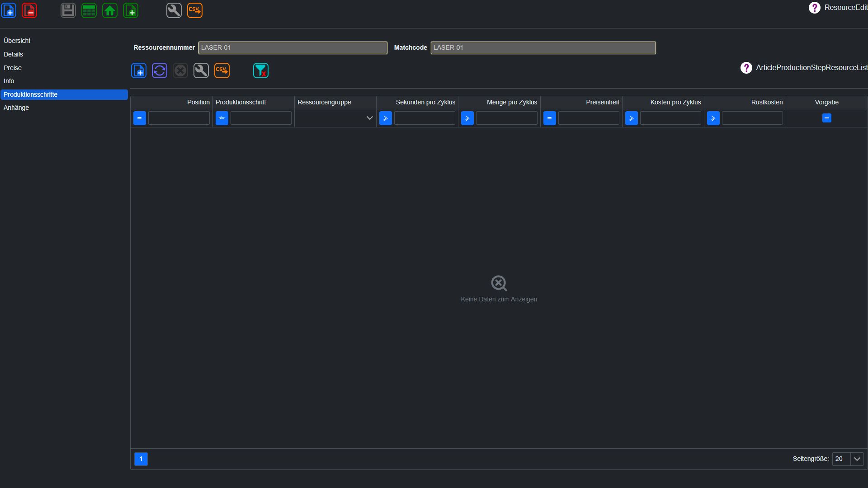Toggle the Vorgabe filter checkbox
The width and height of the screenshot is (868, 488).
coord(826,118)
